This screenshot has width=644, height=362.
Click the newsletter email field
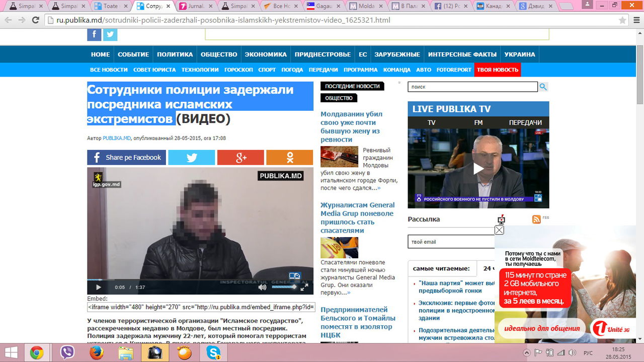451,242
